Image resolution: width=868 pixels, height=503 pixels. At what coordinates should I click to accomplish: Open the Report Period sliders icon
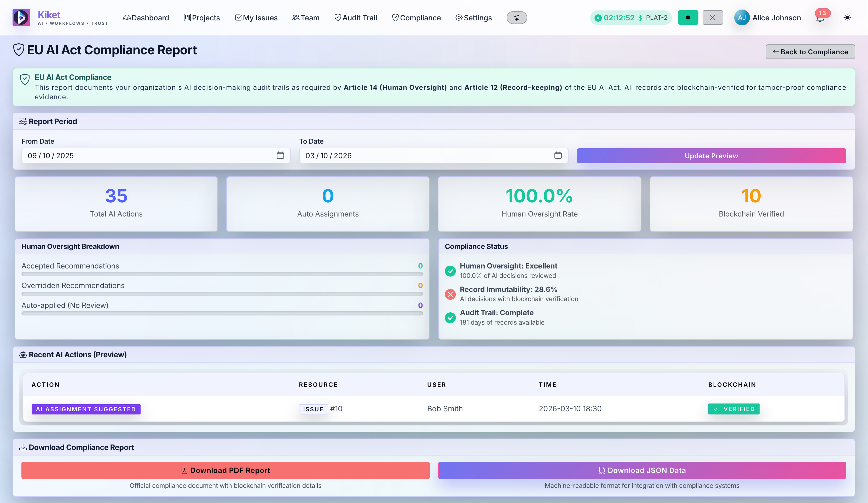(x=23, y=121)
